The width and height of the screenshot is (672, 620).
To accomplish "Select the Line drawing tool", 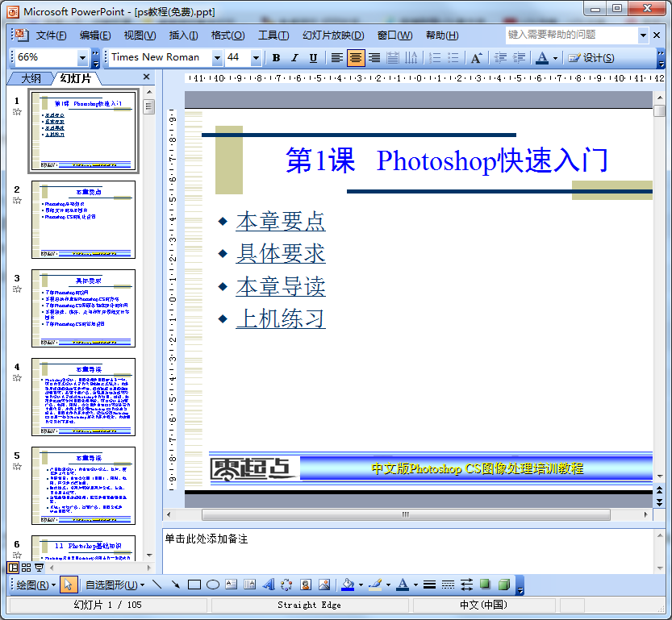I will [157, 585].
